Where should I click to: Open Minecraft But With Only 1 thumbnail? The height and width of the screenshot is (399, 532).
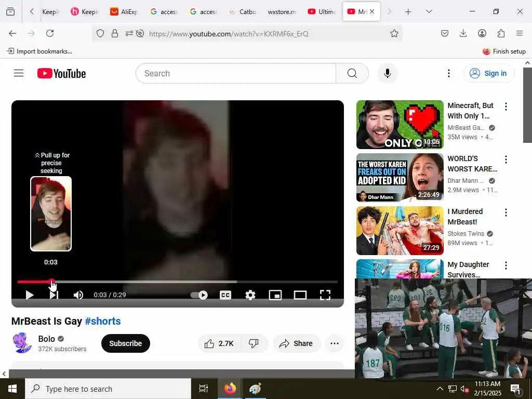point(400,125)
